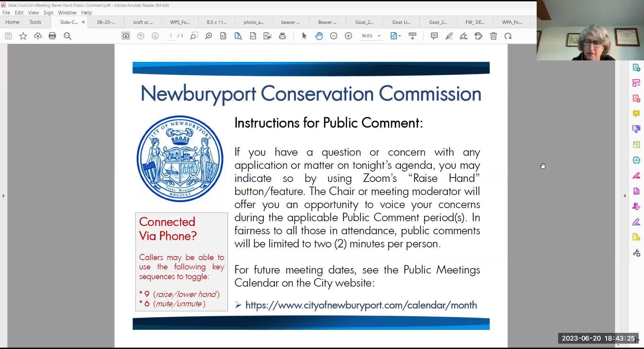The image size is (644, 349).
Task: Take a snapshot with the camera icon
Action: pyautogui.click(x=126, y=36)
